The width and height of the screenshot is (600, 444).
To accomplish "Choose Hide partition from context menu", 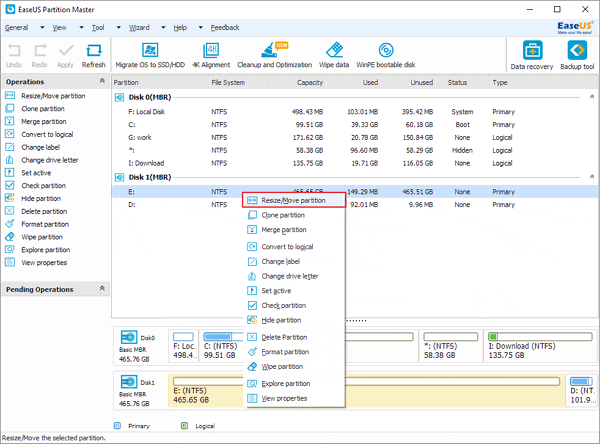I will (x=294, y=320).
